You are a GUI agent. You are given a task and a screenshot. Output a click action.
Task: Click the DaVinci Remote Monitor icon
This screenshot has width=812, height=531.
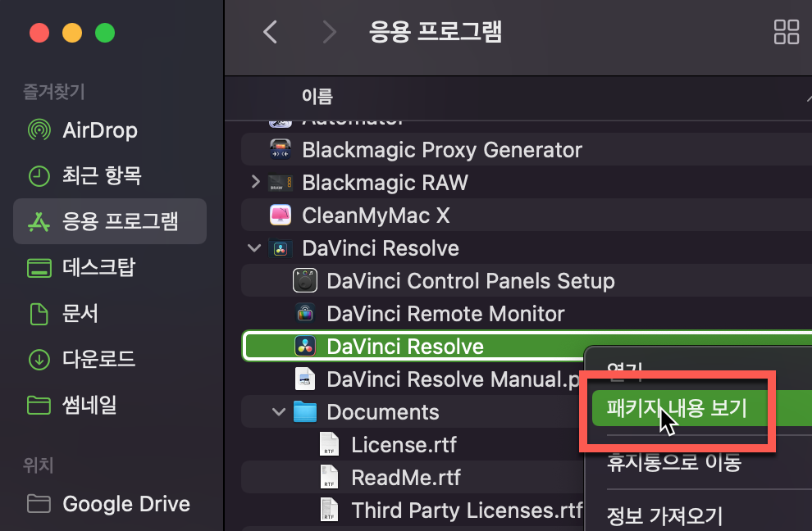(x=305, y=314)
